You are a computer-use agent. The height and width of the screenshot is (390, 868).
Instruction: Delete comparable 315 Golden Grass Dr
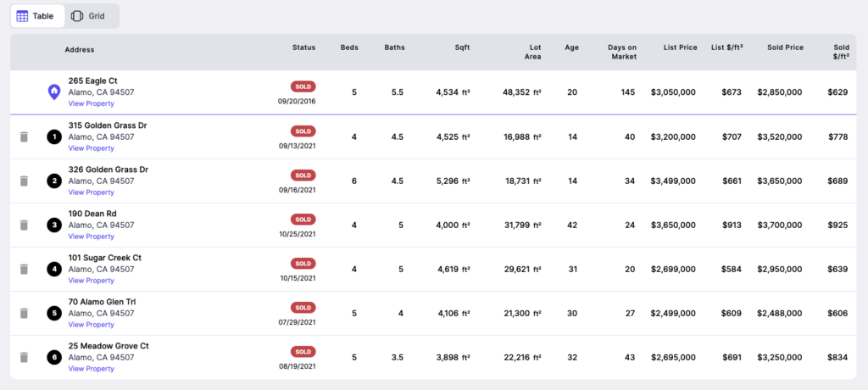click(x=24, y=136)
